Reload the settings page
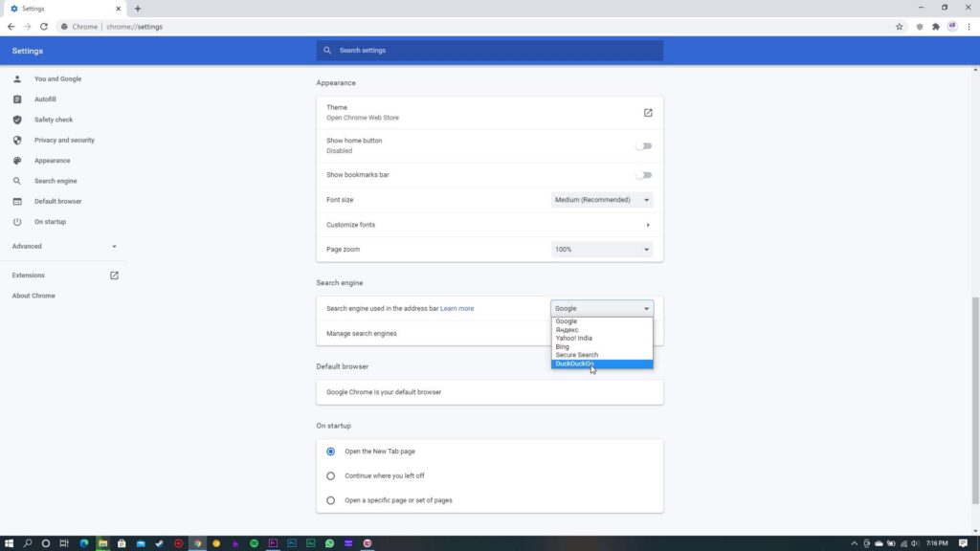 [44, 27]
